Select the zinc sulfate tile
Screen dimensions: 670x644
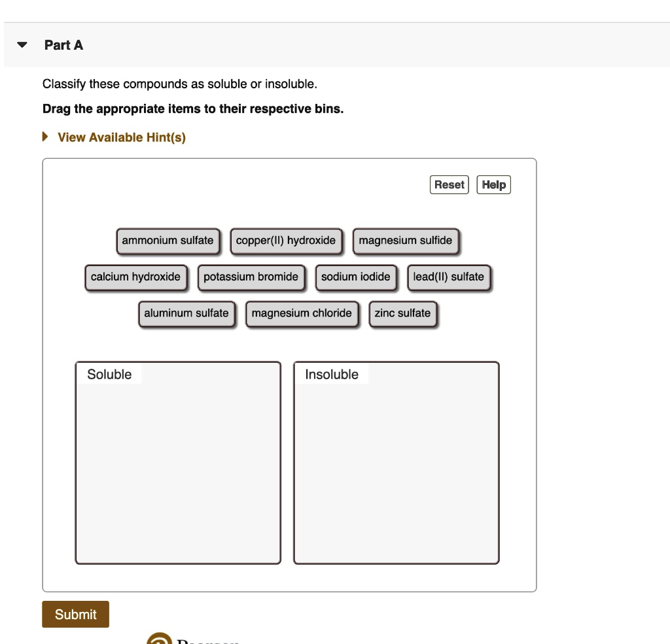403,313
